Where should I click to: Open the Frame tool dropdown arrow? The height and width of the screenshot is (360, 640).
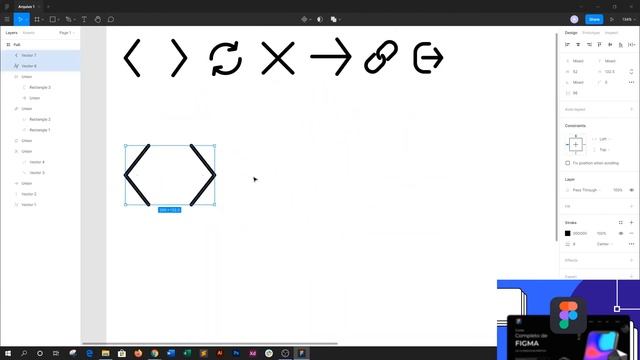(x=42, y=20)
